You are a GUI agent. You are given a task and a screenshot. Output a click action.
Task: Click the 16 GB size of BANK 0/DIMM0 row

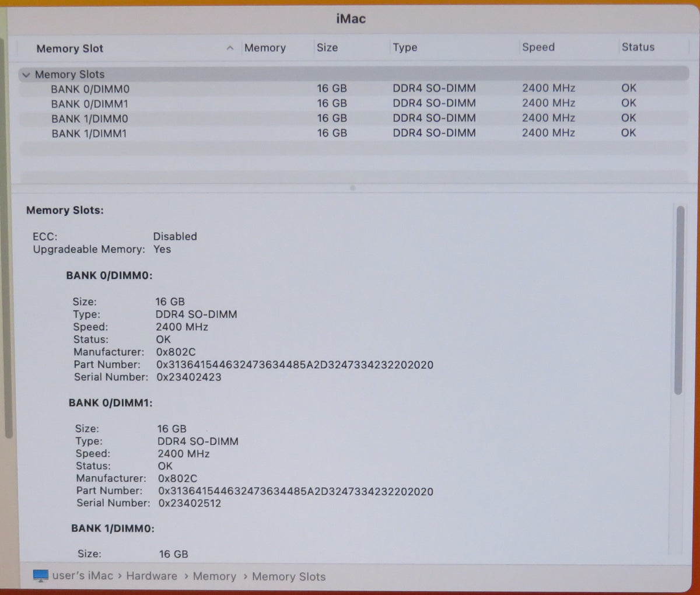(332, 89)
